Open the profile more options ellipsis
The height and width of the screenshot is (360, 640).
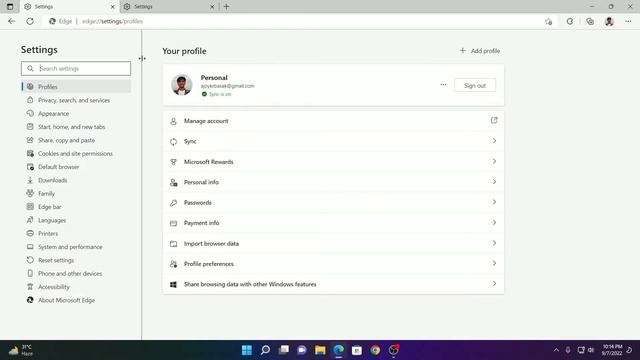point(443,85)
